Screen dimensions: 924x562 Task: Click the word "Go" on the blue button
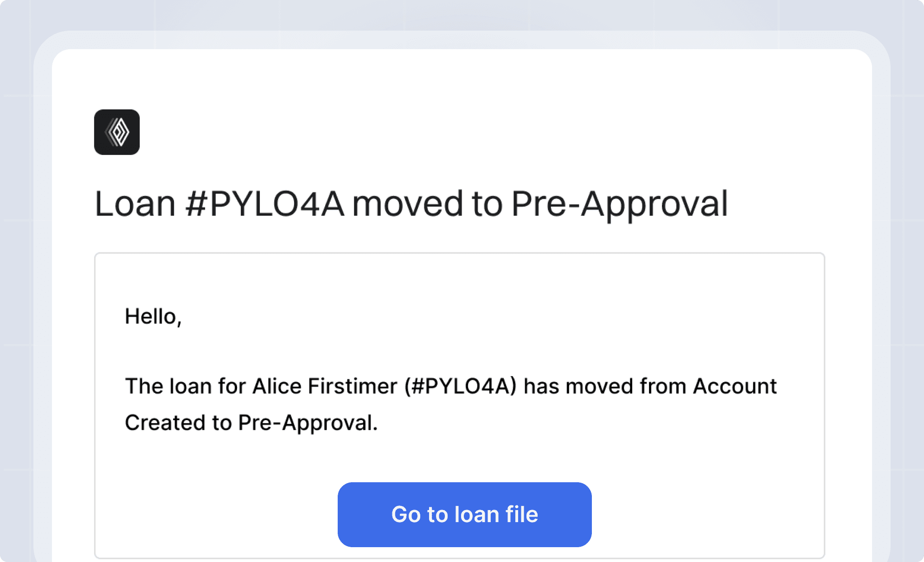point(406,514)
